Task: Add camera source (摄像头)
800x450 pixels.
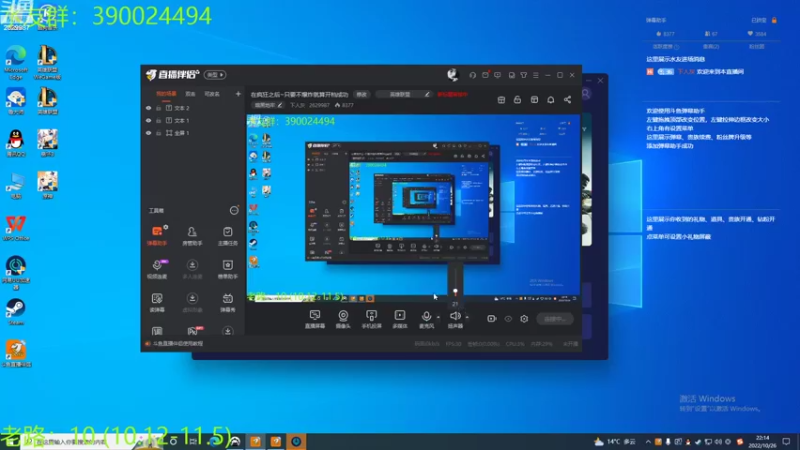Action: (x=343, y=319)
